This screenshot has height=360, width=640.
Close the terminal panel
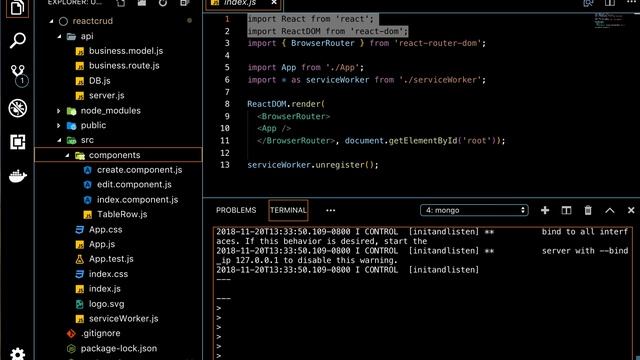coord(631,210)
